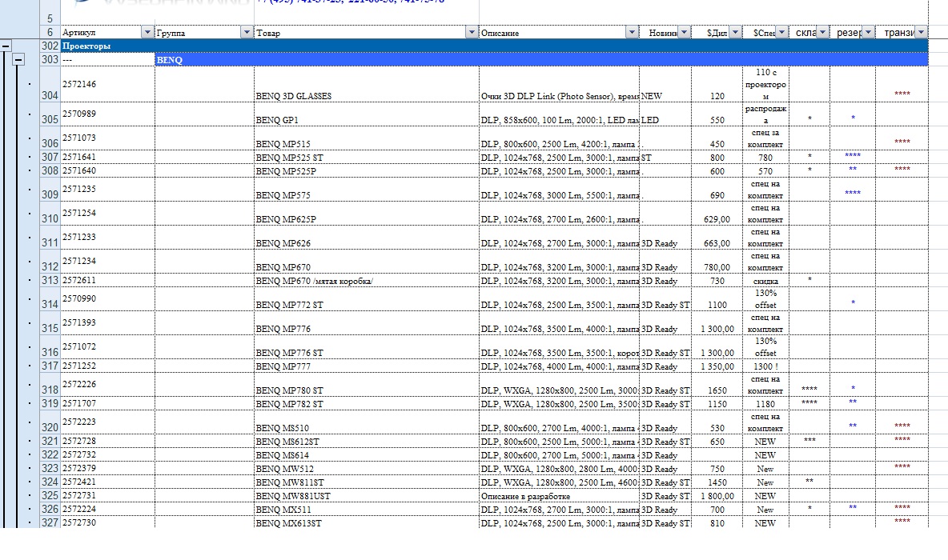The image size is (948, 560).
Task: Select cell BENQ MP782 ST
Action: coord(367,403)
